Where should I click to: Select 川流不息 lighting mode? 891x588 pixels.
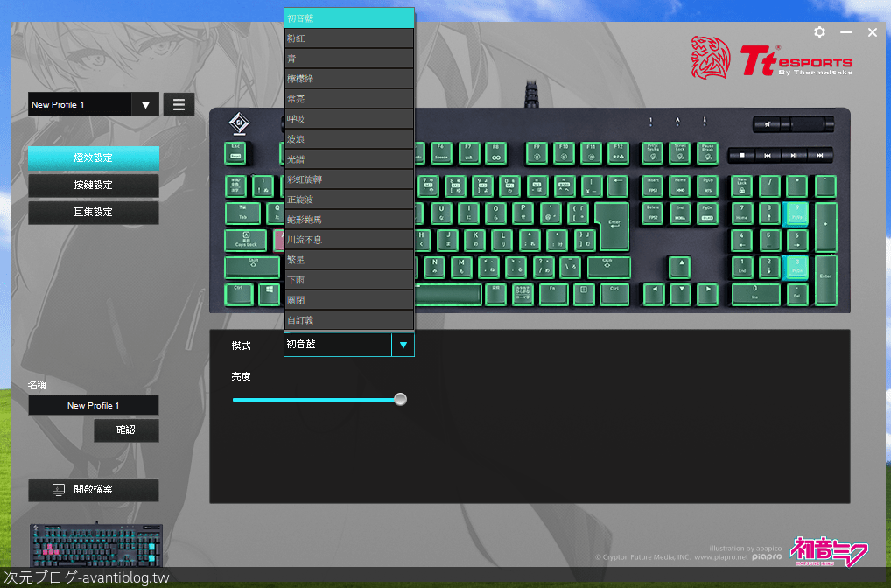tap(349, 240)
